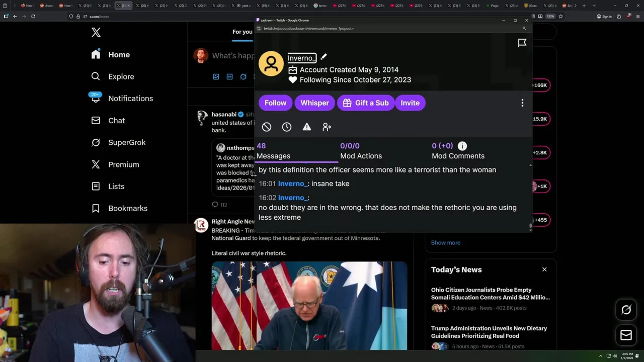Click the Inverno_ username heading
Image resolution: width=644 pixels, height=362 pixels.
pyautogui.click(x=302, y=58)
